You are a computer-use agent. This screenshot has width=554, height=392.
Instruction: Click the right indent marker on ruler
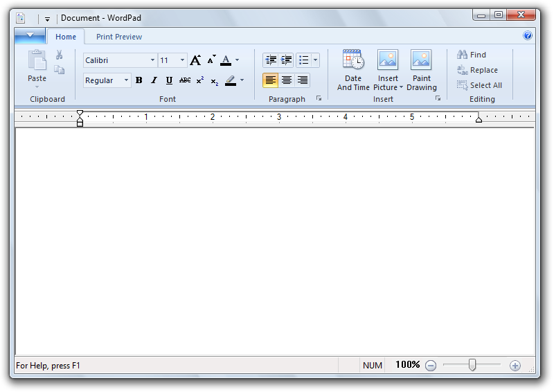point(479,120)
